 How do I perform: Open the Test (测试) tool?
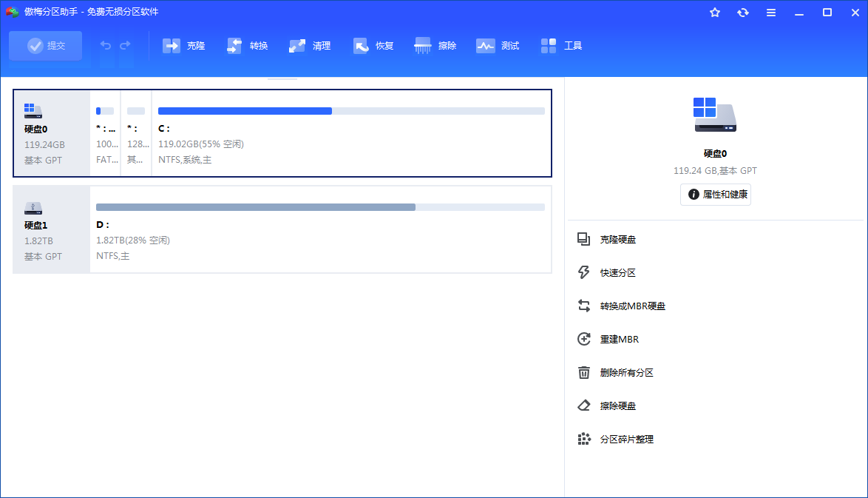click(x=486, y=46)
